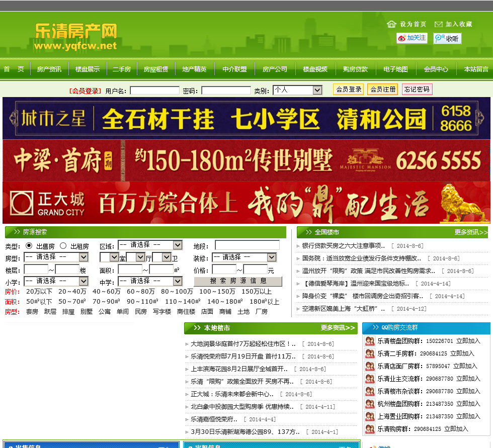Open the 正大城 Grand City banner
Screen dimensions: 493x448
pyautogui.click(x=247, y=203)
